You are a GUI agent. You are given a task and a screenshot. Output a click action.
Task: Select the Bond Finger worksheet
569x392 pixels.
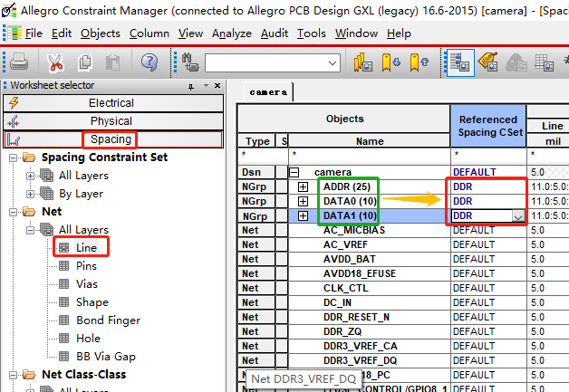coord(108,320)
